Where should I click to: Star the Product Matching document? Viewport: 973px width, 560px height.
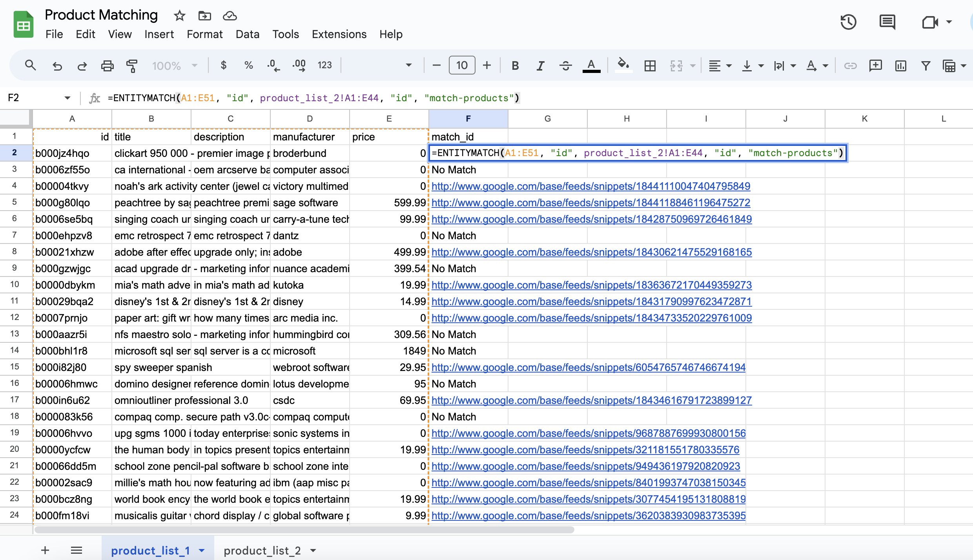pos(179,16)
